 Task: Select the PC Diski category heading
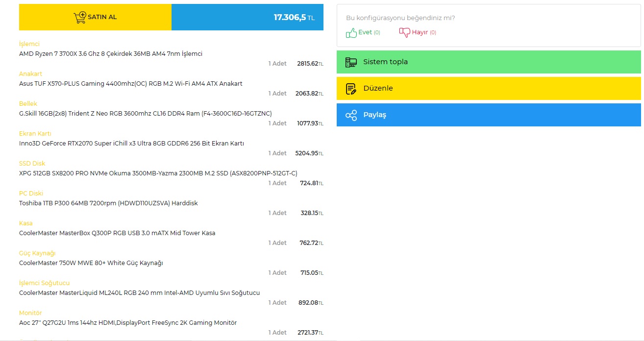[31, 193]
